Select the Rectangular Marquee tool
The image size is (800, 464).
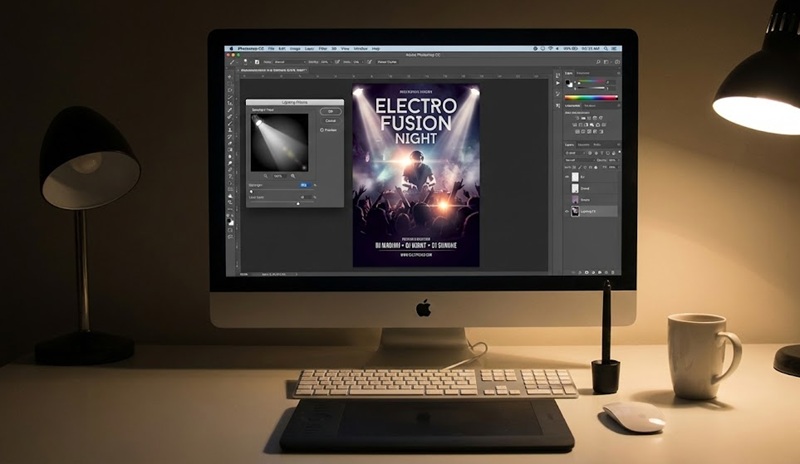click(x=230, y=84)
